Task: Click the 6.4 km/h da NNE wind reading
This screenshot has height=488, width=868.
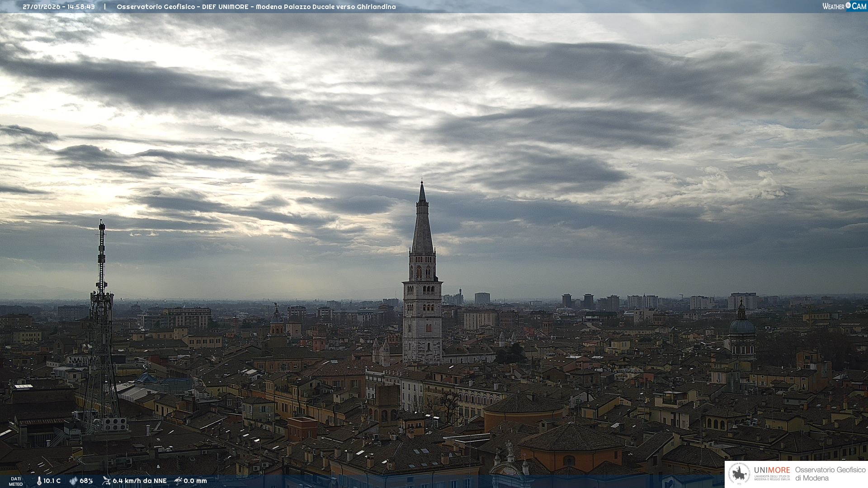Action: pyautogui.click(x=140, y=481)
